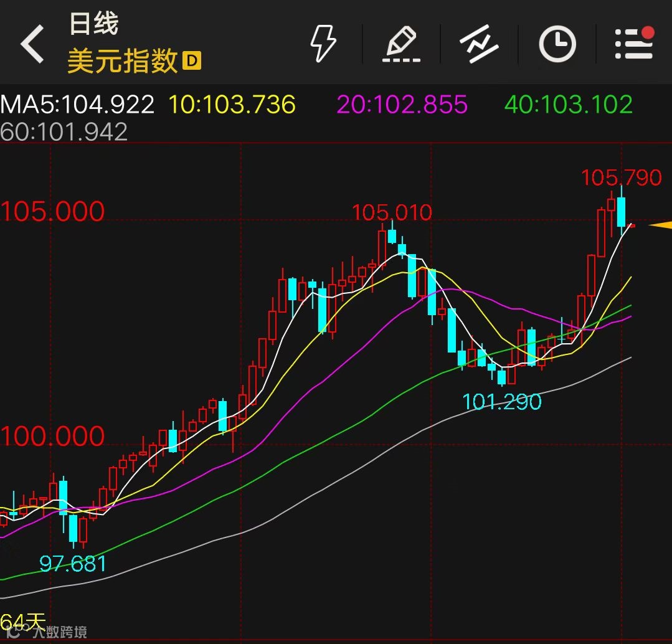672x644 pixels.
Task: Open the clock period selector icon
Action: (557, 44)
